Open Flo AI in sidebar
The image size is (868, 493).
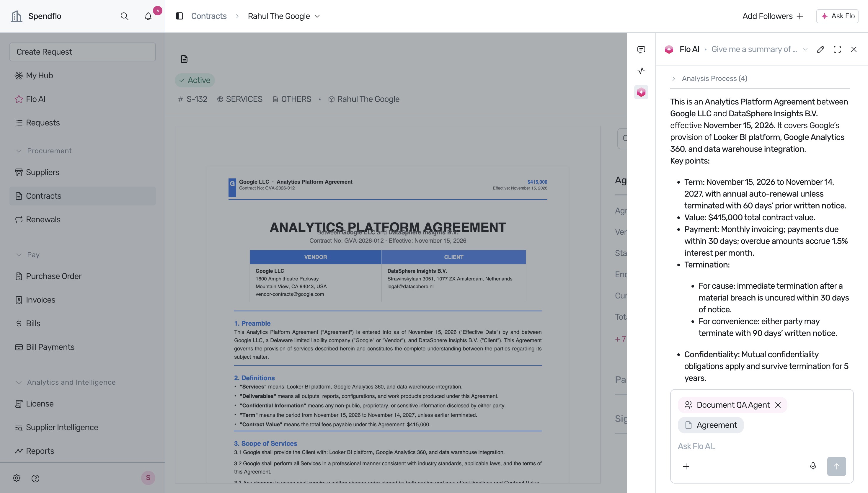pos(83,99)
